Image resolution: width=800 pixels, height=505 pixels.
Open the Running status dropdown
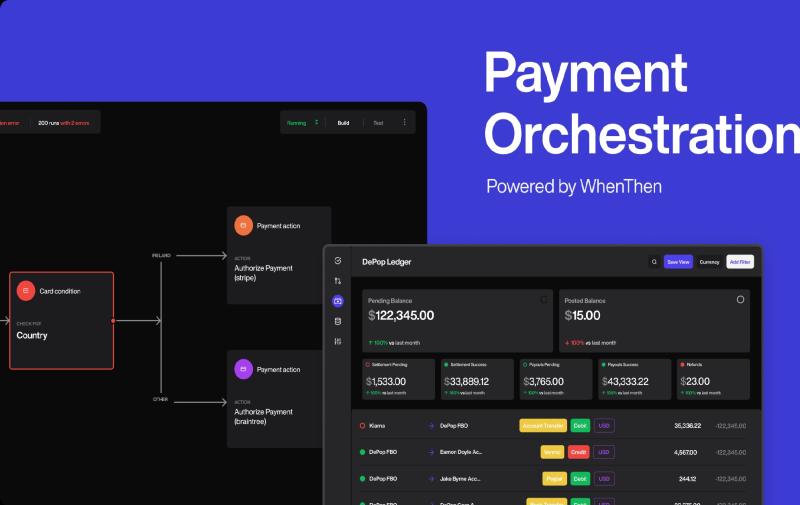tap(303, 122)
